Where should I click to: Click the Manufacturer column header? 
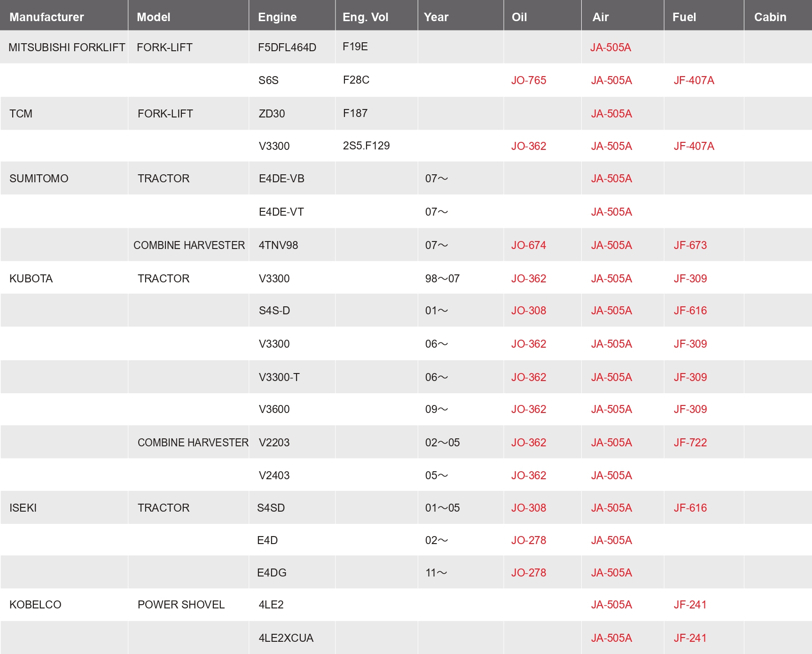(47, 17)
